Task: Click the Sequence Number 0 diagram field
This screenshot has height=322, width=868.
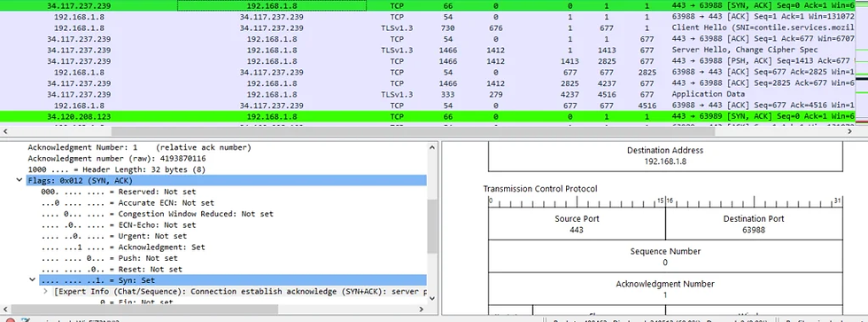Action: [665, 256]
